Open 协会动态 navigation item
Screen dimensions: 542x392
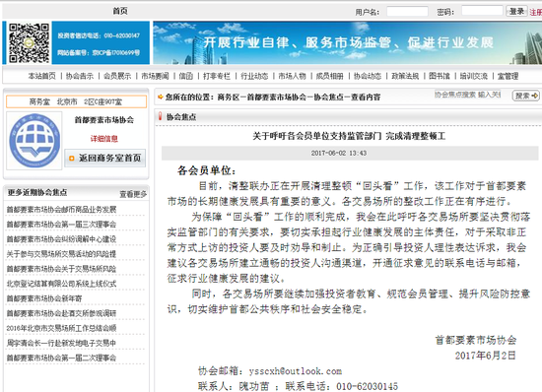click(x=368, y=76)
